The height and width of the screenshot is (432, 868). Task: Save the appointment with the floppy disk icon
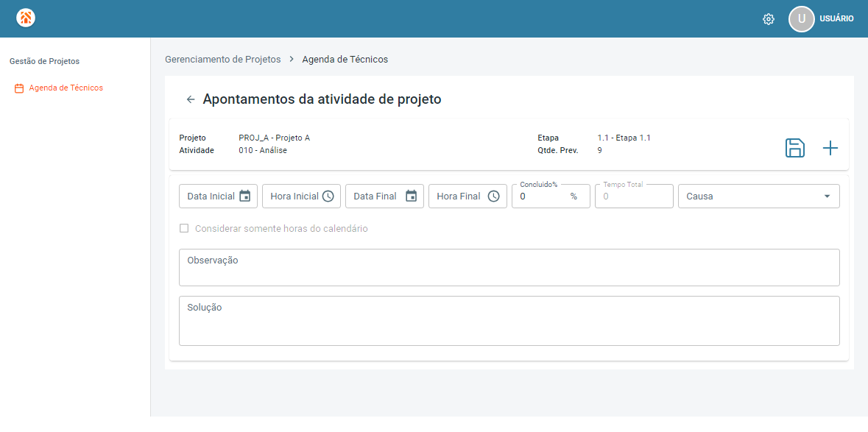tap(795, 148)
